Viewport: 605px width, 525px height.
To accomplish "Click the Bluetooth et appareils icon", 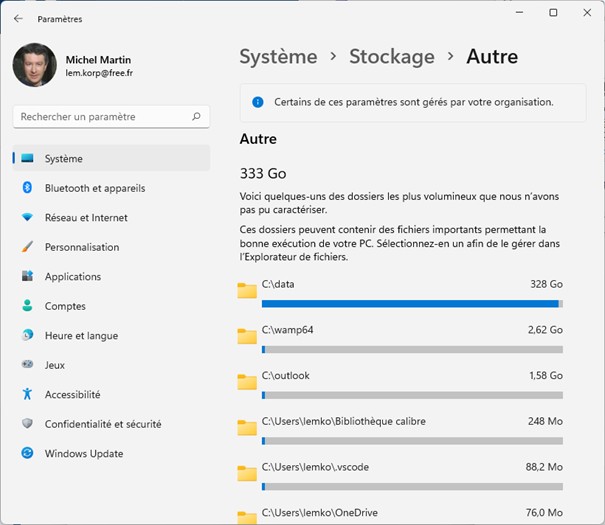I will pyautogui.click(x=27, y=188).
